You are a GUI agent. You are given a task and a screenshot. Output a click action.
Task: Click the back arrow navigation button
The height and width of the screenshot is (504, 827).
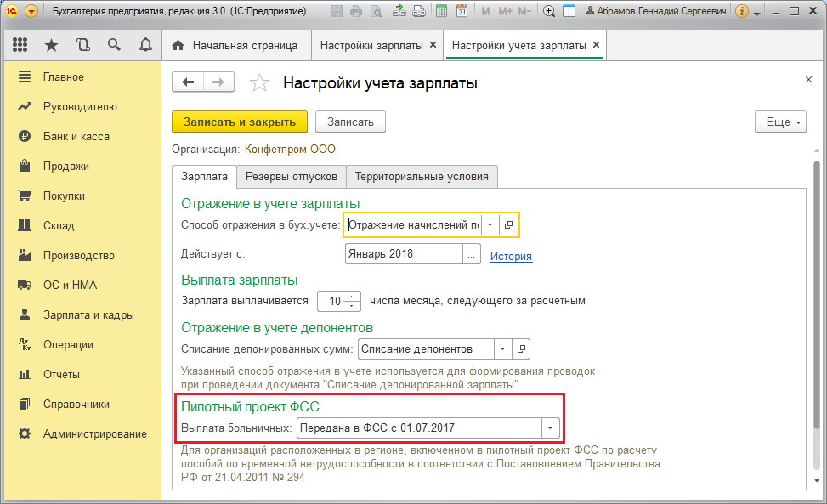188,82
